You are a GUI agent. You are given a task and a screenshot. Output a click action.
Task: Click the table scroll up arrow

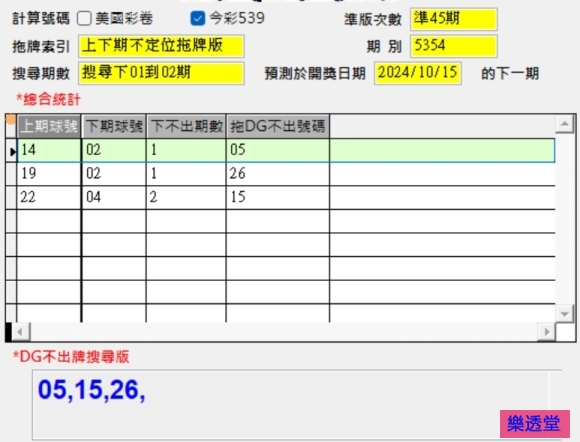[x=564, y=124]
